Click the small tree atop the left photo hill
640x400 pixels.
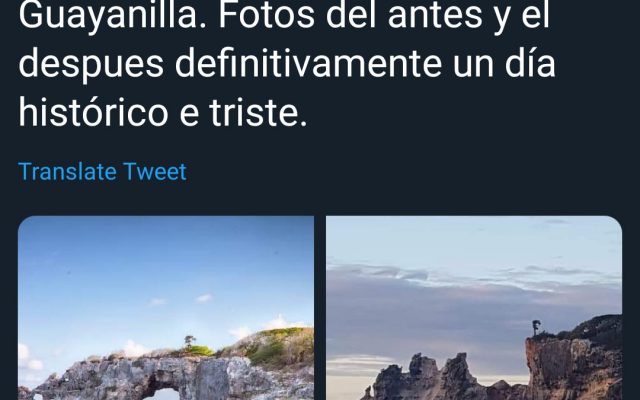[x=189, y=341]
